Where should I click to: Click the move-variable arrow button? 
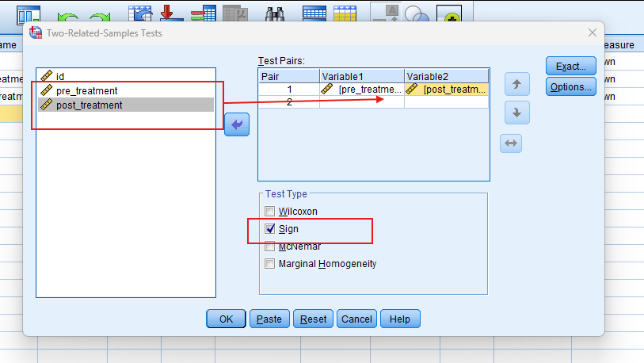237,124
